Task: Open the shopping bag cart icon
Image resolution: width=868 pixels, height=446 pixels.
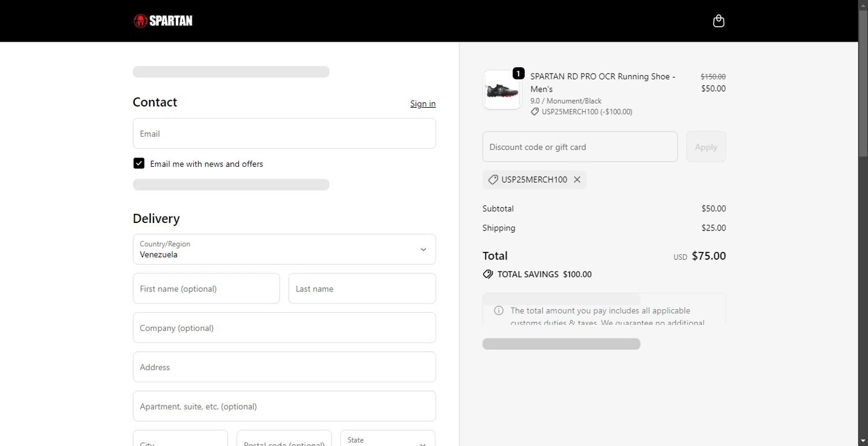Action: (718, 21)
